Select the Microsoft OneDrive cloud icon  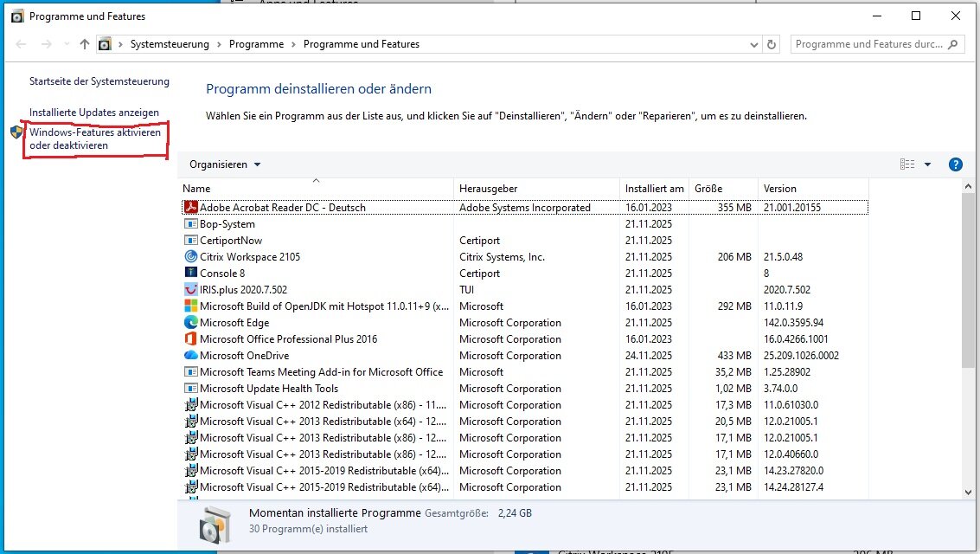pyautogui.click(x=191, y=356)
